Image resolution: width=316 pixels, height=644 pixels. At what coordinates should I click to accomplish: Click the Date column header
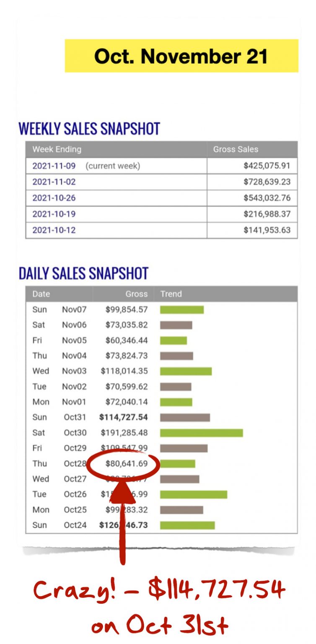[41, 294]
